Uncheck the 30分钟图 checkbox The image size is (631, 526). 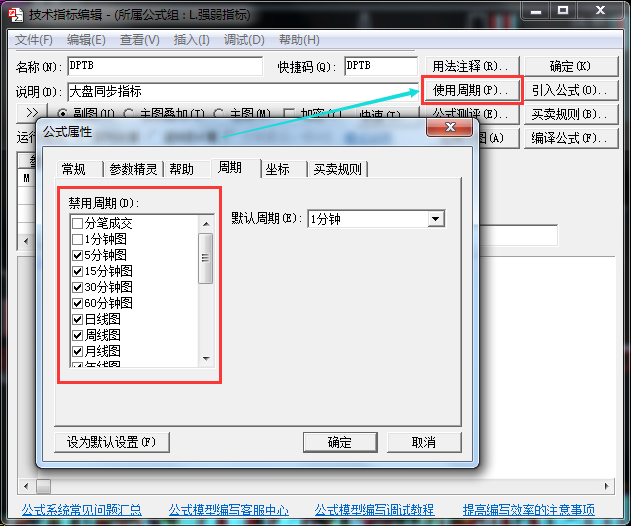pyautogui.click(x=77, y=287)
